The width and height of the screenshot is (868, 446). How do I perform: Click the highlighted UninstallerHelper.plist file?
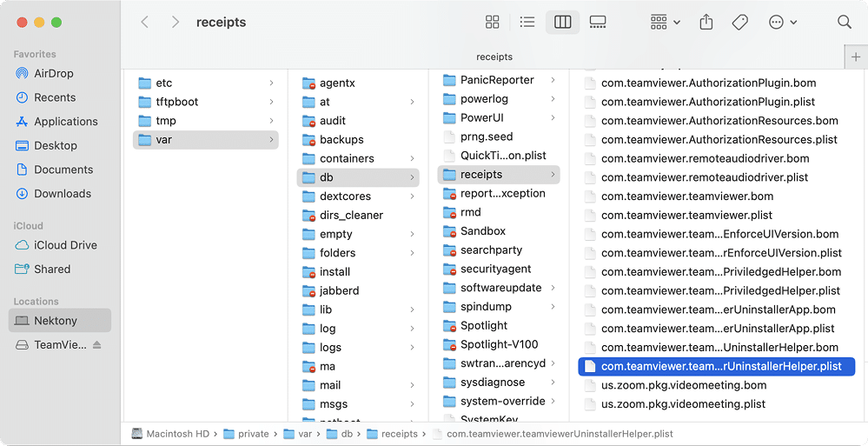tap(716, 366)
